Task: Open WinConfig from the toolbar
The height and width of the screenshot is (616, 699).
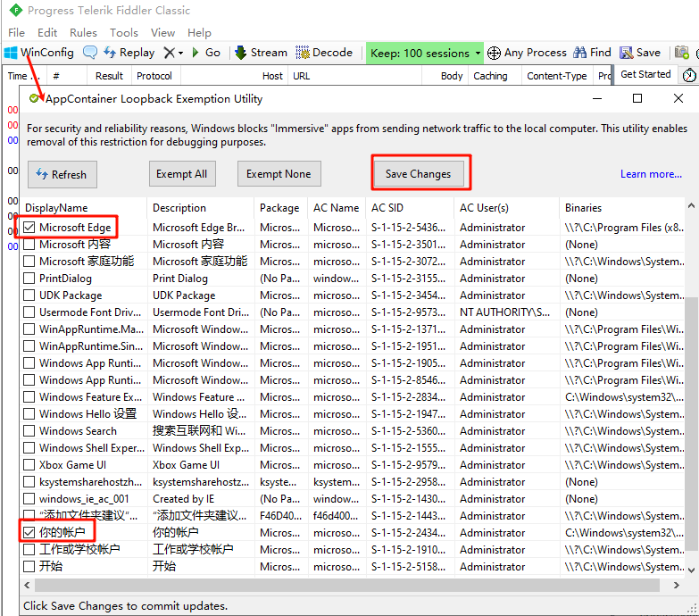Action: click(38, 53)
